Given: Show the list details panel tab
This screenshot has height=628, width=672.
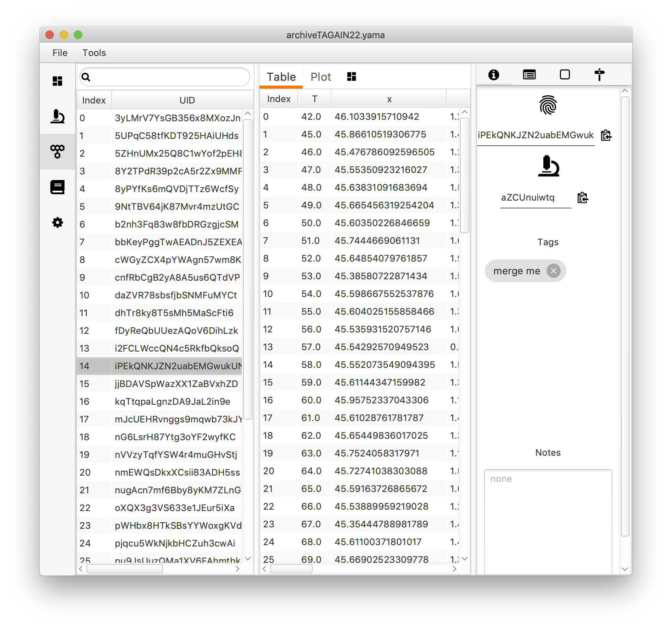Looking at the screenshot, I should pyautogui.click(x=529, y=75).
